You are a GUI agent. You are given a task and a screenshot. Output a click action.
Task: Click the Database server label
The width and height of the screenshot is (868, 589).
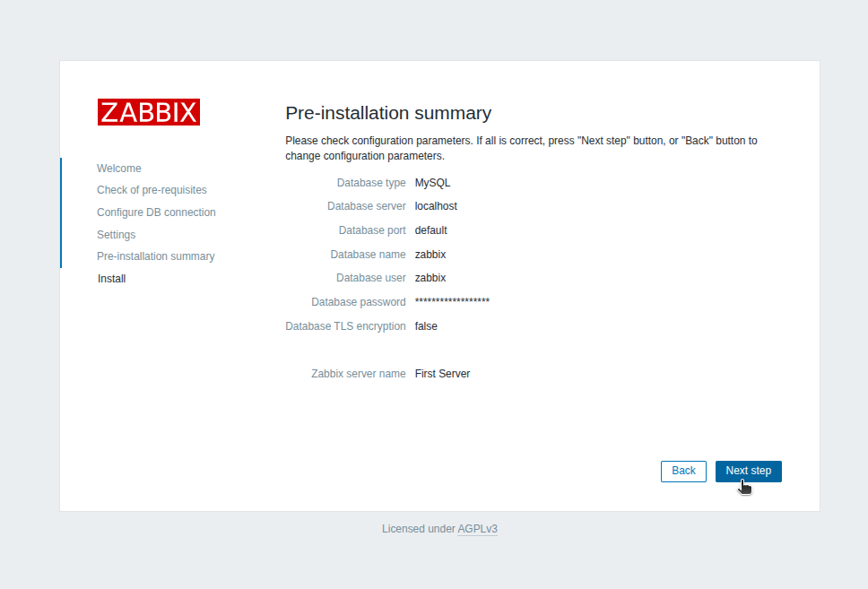pos(367,206)
